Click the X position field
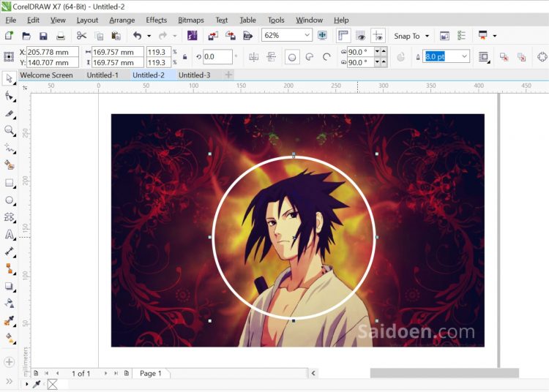Viewport: 549px width, 392px height. [53, 52]
